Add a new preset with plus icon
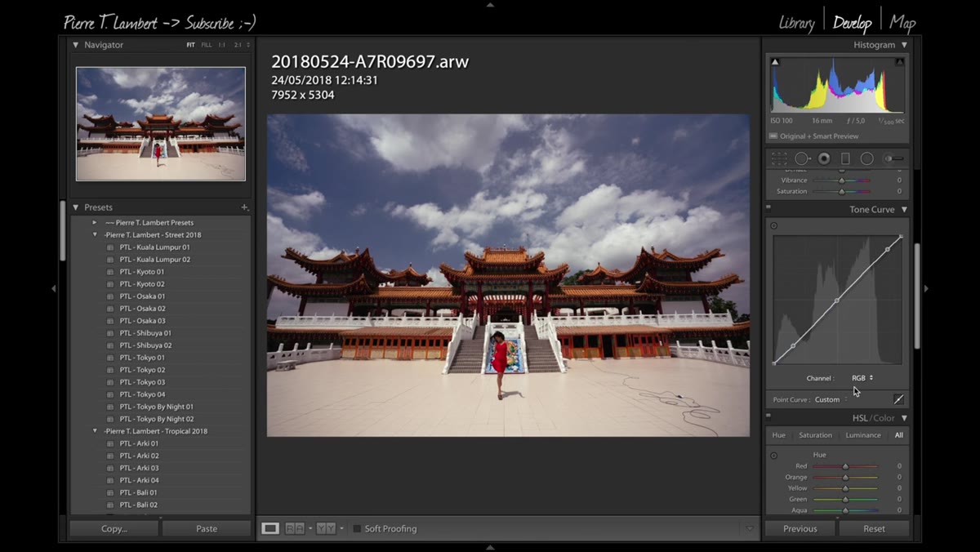980x552 pixels. coord(244,207)
